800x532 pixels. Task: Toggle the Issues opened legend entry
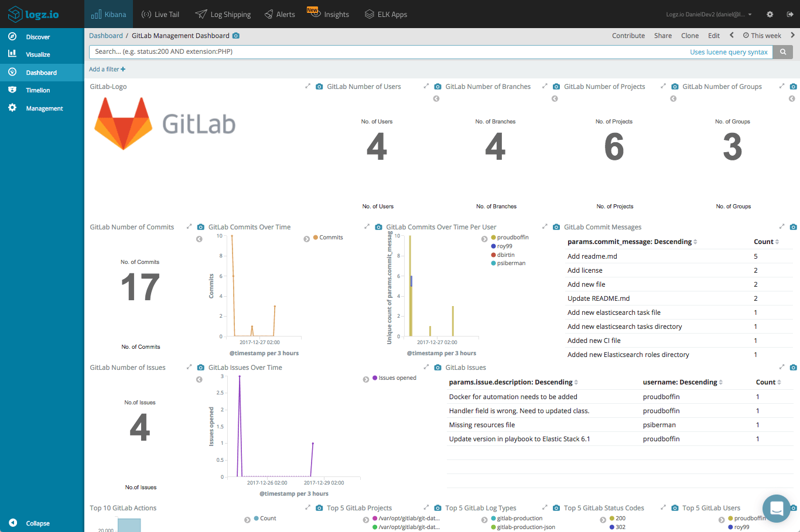point(395,377)
